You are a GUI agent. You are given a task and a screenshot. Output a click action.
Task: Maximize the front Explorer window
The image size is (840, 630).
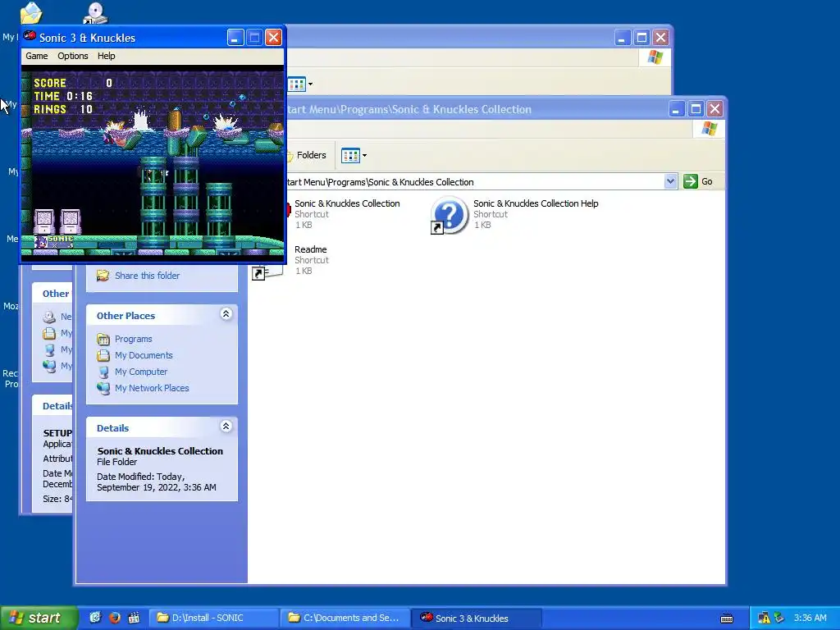(x=696, y=109)
